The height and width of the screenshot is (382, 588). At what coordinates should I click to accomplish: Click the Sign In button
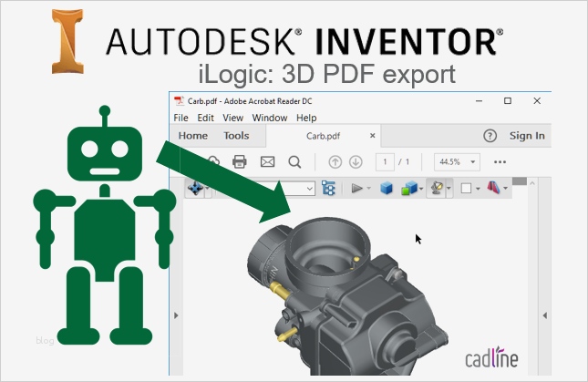tap(527, 136)
